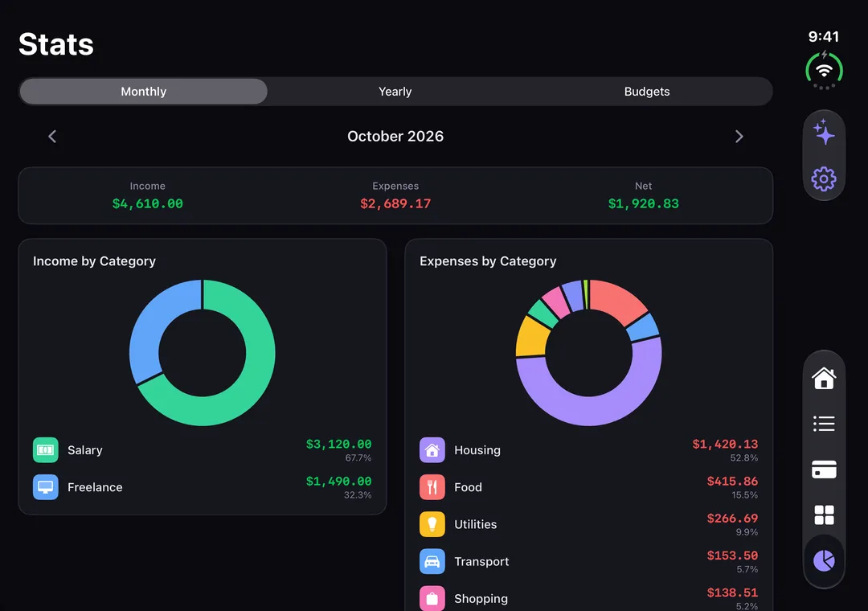The width and height of the screenshot is (868, 611).
Task: Click the Income by Category heading
Action: [94, 261]
